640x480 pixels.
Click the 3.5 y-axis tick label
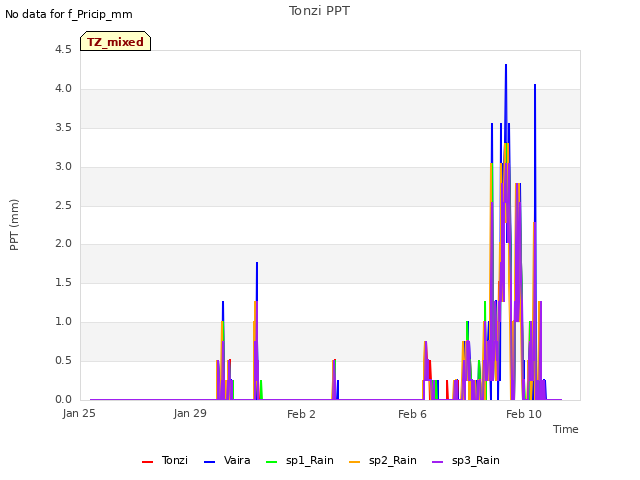point(63,128)
